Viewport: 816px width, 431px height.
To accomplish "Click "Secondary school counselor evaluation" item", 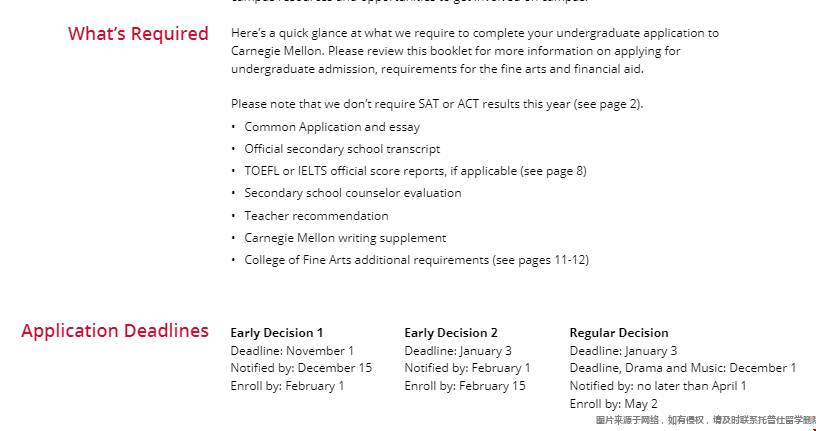I will 353,193.
